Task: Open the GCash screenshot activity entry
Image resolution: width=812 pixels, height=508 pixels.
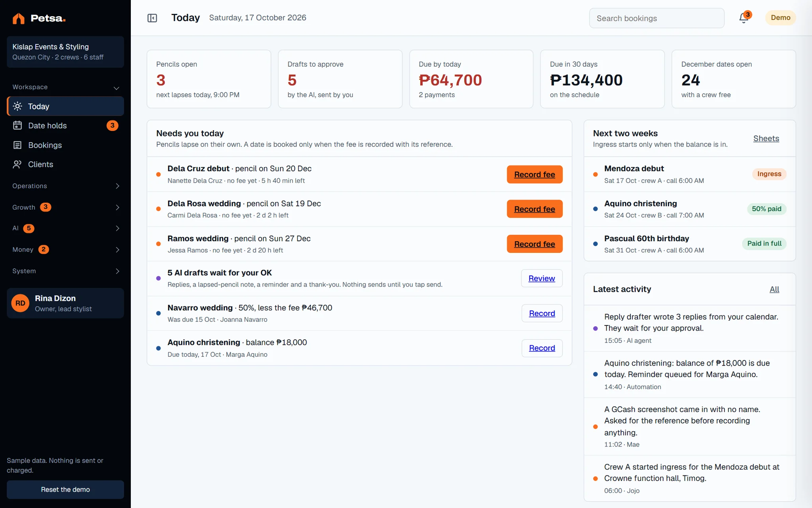Action: [x=689, y=427]
